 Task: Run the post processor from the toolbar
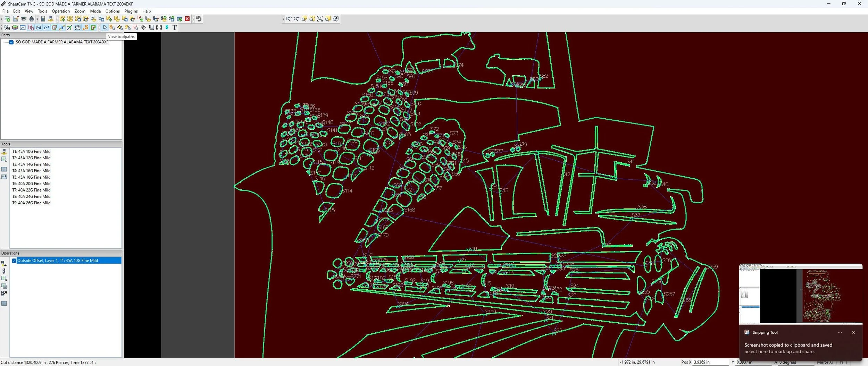click(7, 19)
